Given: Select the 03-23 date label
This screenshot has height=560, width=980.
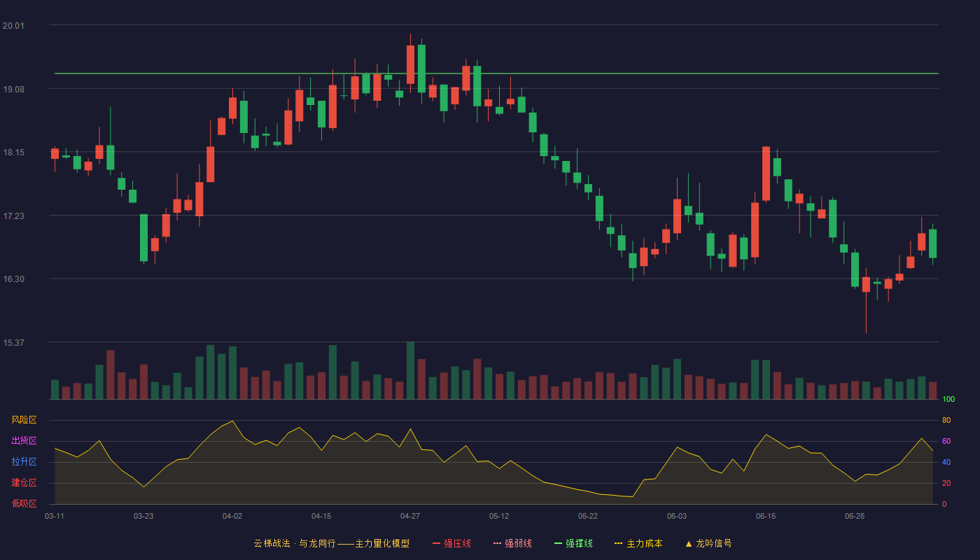Looking at the screenshot, I should click(143, 516).
